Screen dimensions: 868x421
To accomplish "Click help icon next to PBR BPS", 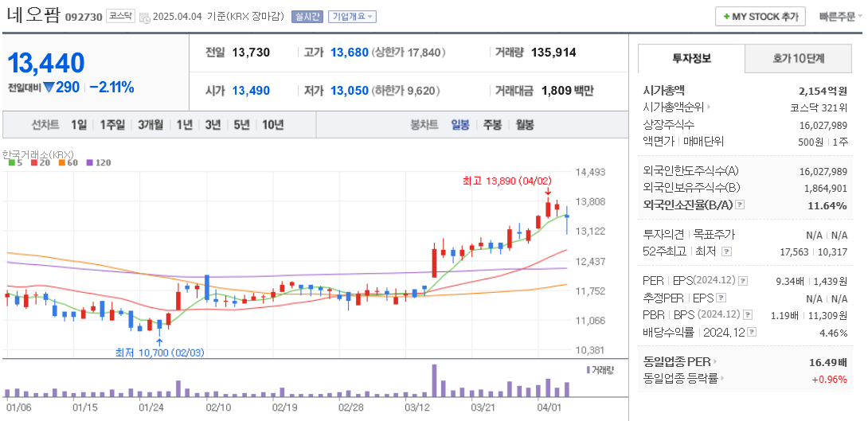I will tap(748, 315).
